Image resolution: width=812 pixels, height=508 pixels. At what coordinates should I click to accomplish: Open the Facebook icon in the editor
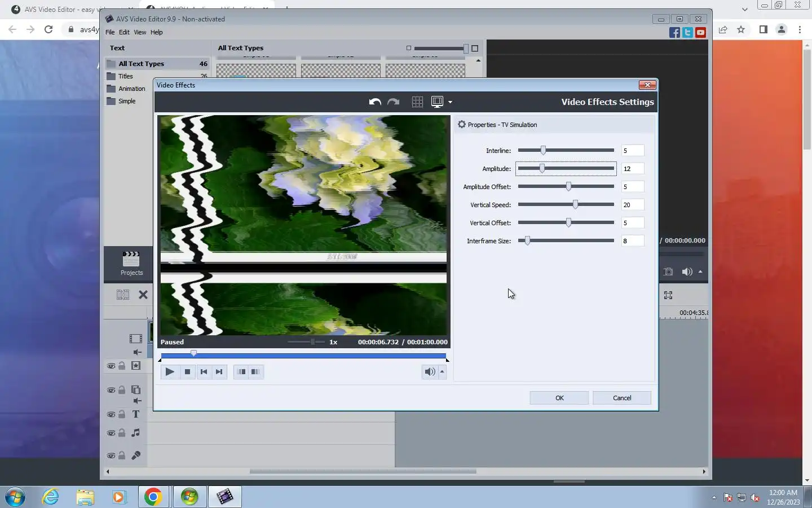click(674, 33)
